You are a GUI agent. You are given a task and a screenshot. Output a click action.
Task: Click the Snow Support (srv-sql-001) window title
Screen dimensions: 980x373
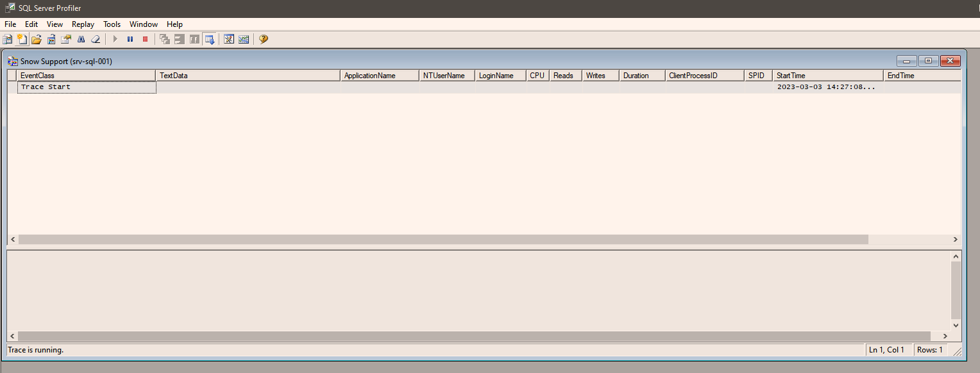67,62
